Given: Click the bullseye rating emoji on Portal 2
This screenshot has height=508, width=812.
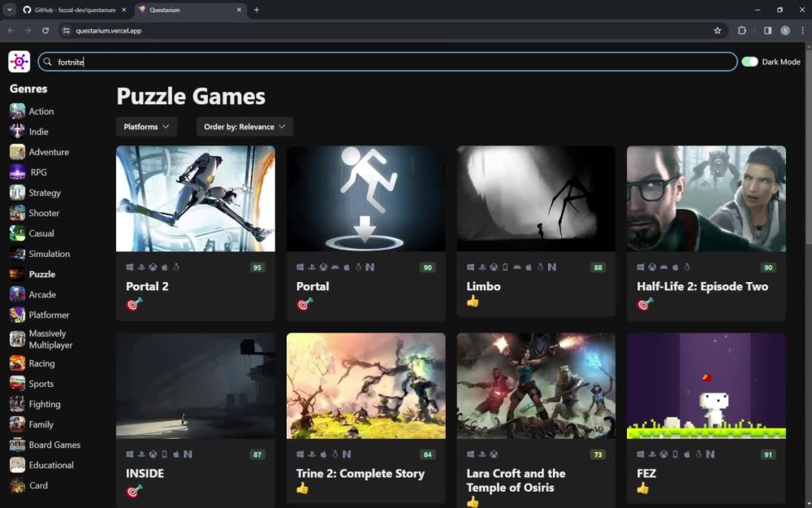Looking at the screenshot, I should pyautogui.click(x=134, y=304).
